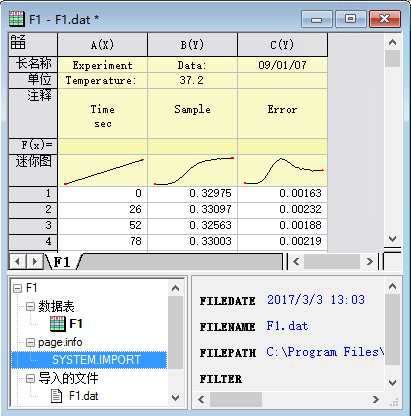Click the info panel scroll up arrow
The height and width of the screenshot is (416, 411).
point(392,286)
